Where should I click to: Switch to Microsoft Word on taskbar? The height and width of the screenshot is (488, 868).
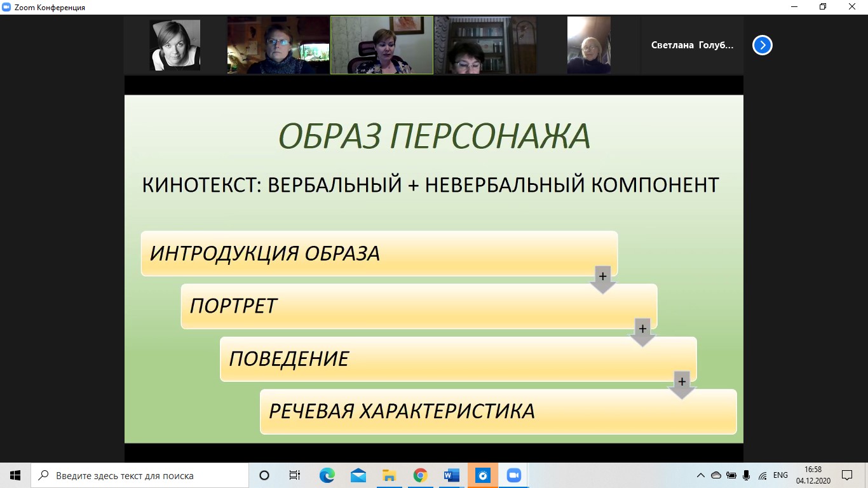[451, 475]
